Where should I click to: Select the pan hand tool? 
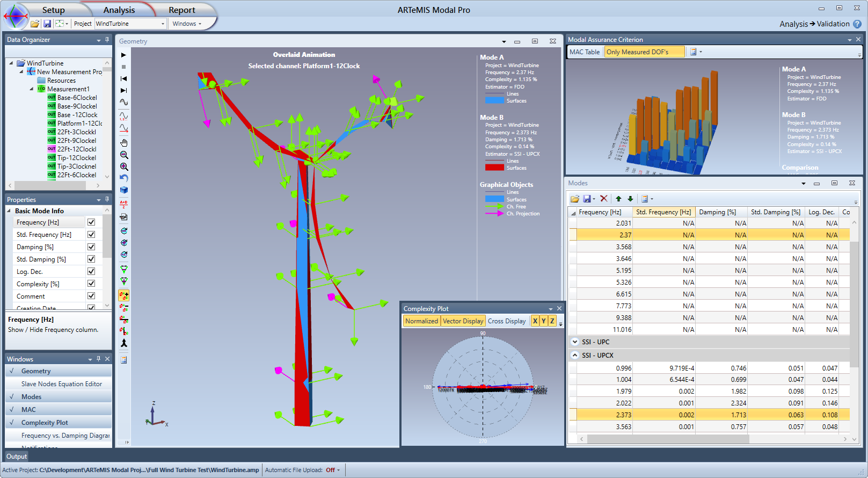[123, 143]
